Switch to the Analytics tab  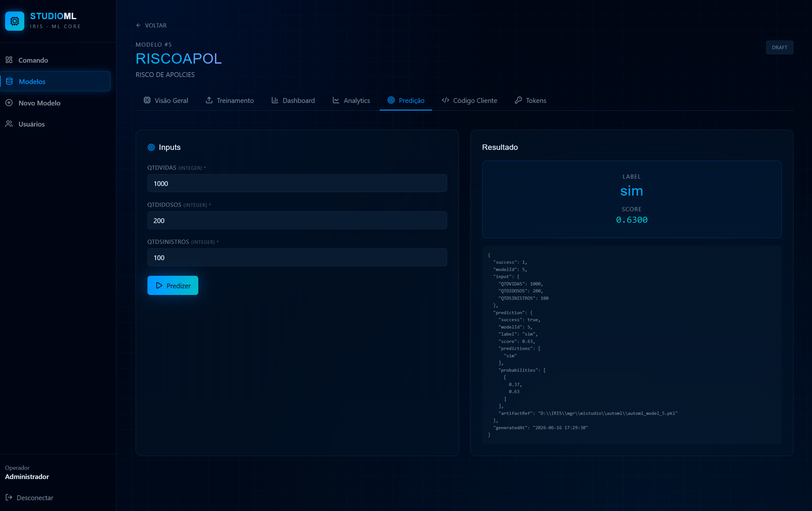[351, 100]
